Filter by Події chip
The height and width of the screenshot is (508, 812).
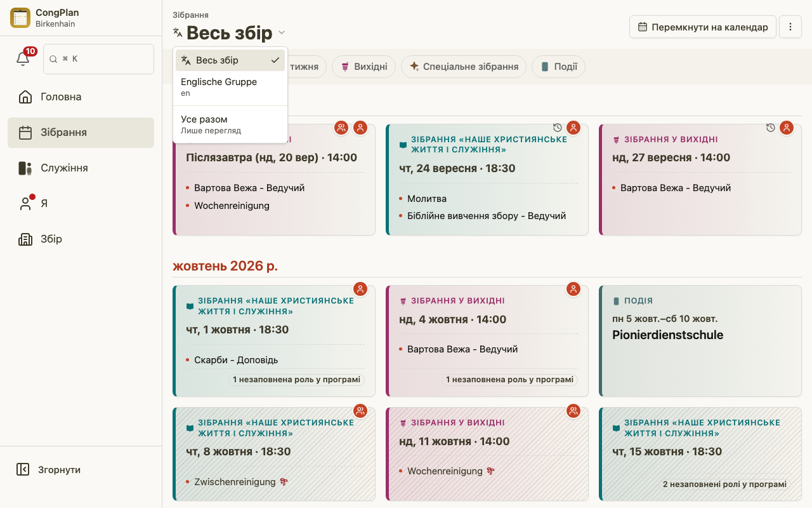(x=558, y=67)
